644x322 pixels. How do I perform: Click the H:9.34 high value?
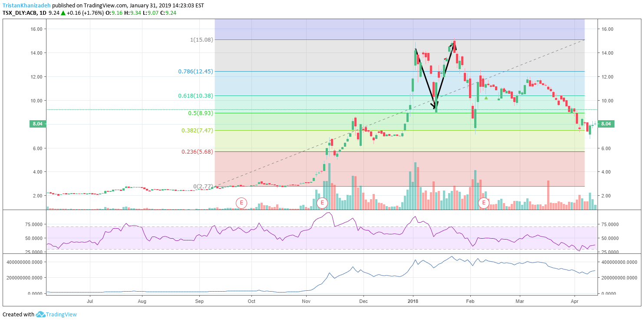pos(132,13)
